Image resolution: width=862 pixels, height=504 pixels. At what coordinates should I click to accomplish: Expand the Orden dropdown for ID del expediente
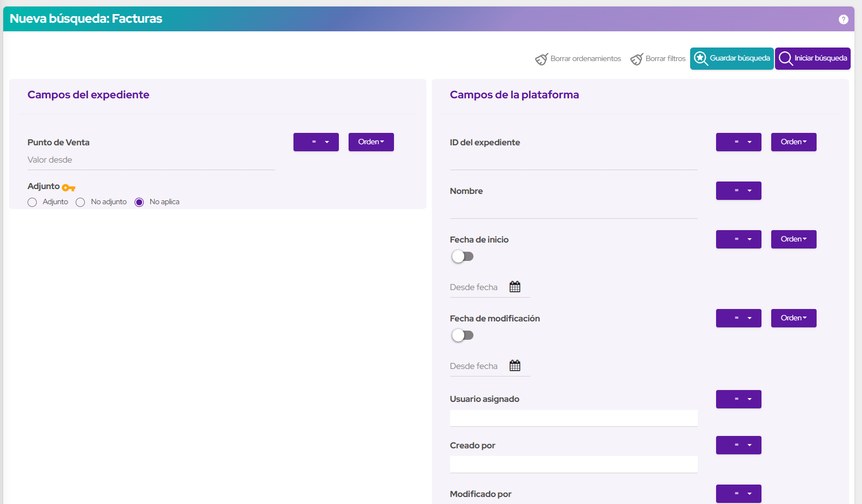[x=793, y=142]
